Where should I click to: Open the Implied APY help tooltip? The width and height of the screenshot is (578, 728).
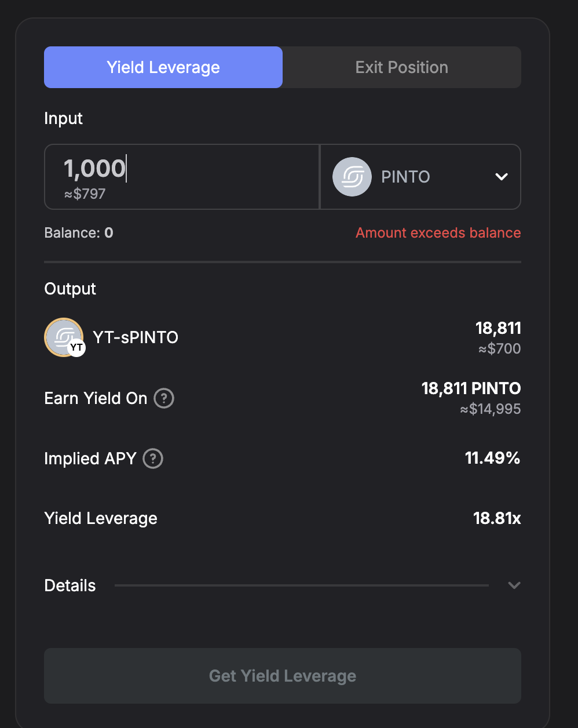point(153,458)
